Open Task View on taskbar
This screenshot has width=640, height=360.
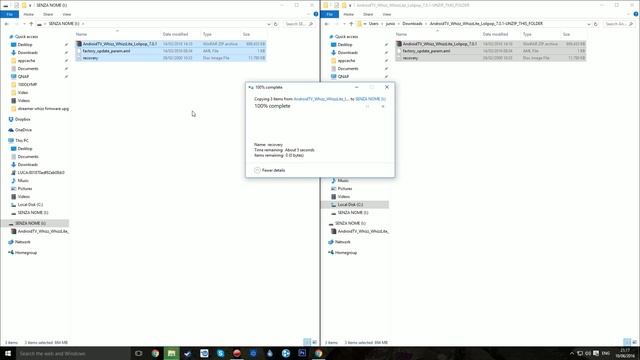139,353
